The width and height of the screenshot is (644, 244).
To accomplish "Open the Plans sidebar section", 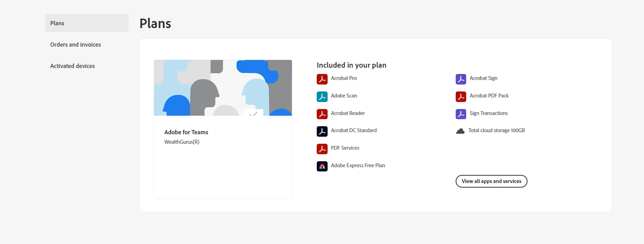I will (87, 23).
